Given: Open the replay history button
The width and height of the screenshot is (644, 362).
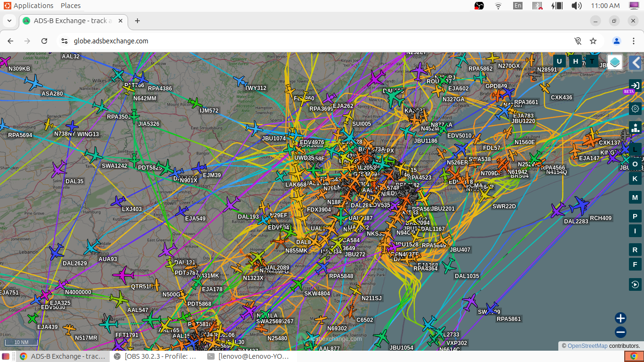Looking at the screenshot, I should (x=635, y=284).
